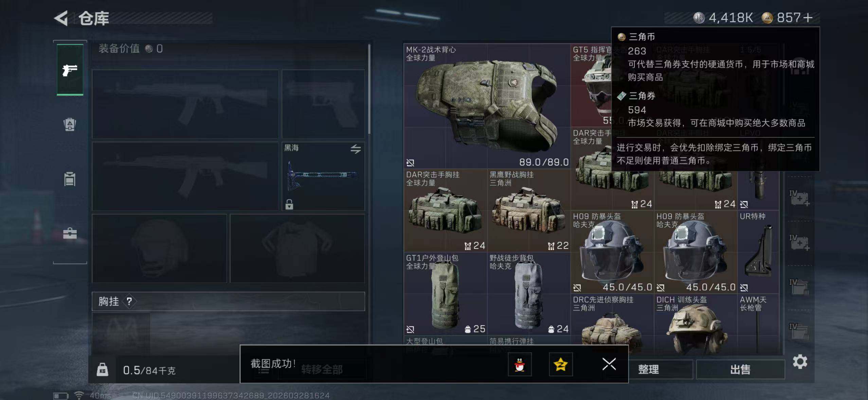Share screenshot via the QQ penguin icon

pos(520,365)
